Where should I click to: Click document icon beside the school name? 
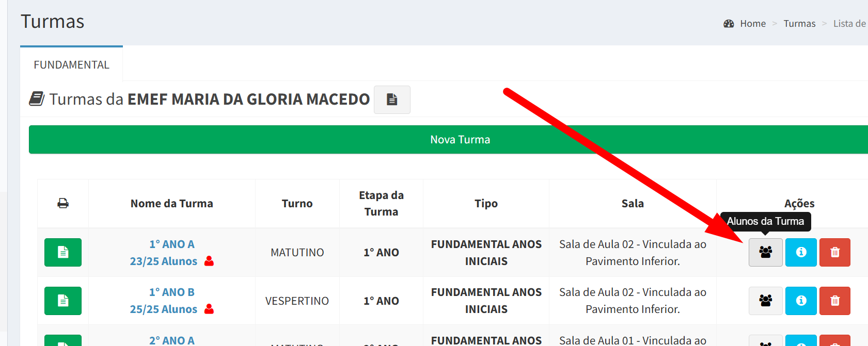pyautogui.click(x=392, y=100)
